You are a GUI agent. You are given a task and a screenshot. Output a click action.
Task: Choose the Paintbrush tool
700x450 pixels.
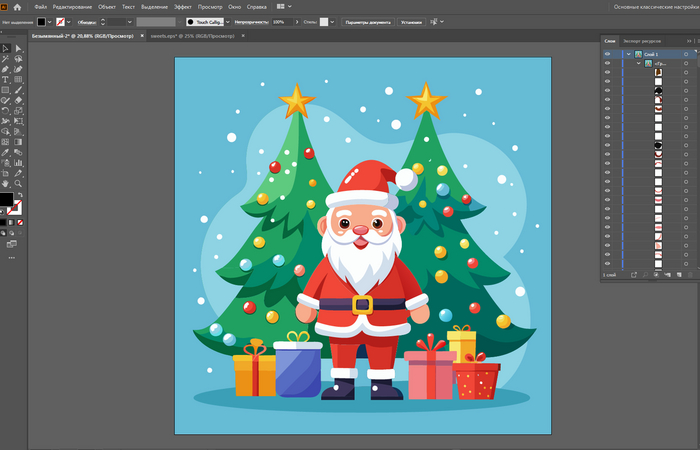click(x=18, y=90)
